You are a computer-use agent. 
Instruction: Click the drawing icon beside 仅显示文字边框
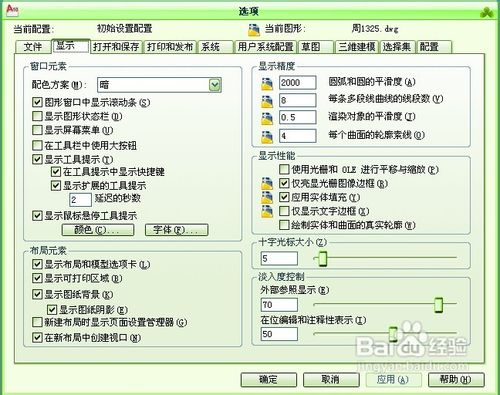267,211
